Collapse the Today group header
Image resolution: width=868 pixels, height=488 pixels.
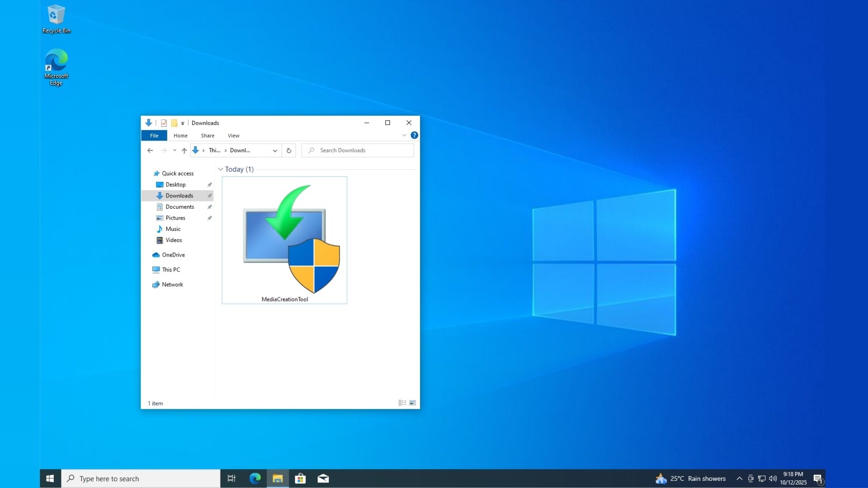coord(220,169)
